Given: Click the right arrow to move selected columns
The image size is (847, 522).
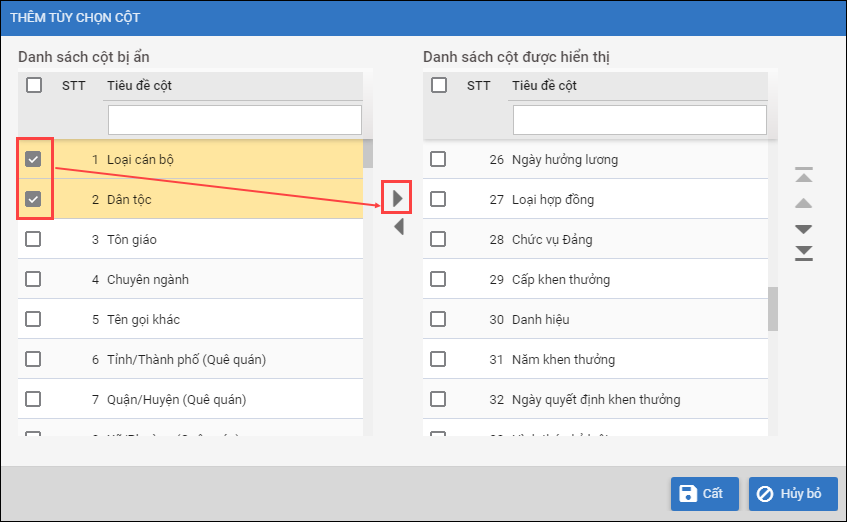Looking at the screenshot, I should (398, 197).
